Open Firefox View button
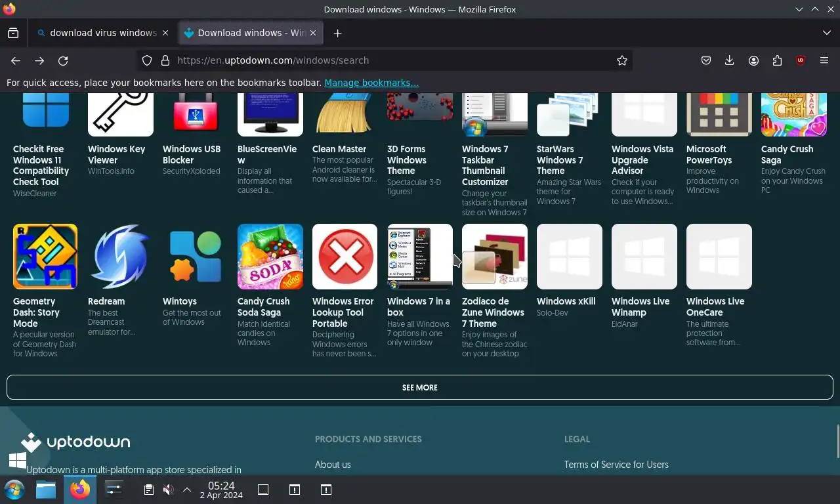The height and width of the screenshot is (504, 840). pos(13,33)
